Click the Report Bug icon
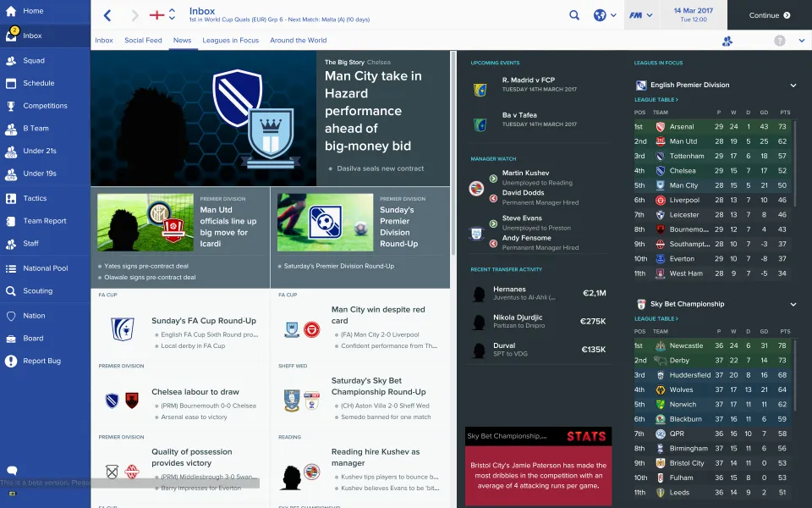Screen dimensions: 812x508 pyautogui.click(x=11, y=361)
